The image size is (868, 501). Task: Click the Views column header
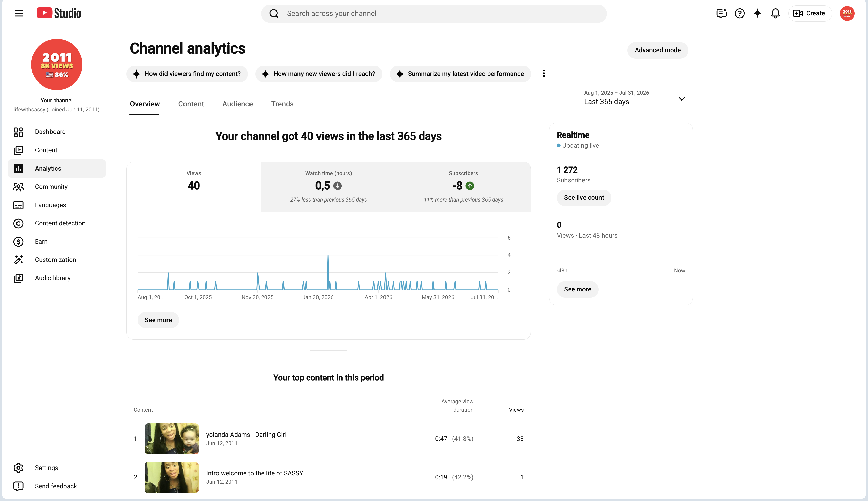(516, 410)
